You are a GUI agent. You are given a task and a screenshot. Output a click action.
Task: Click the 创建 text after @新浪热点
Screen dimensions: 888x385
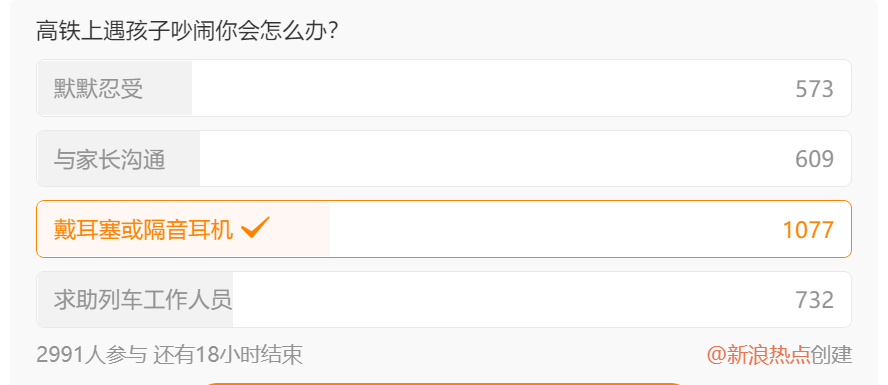831,355
